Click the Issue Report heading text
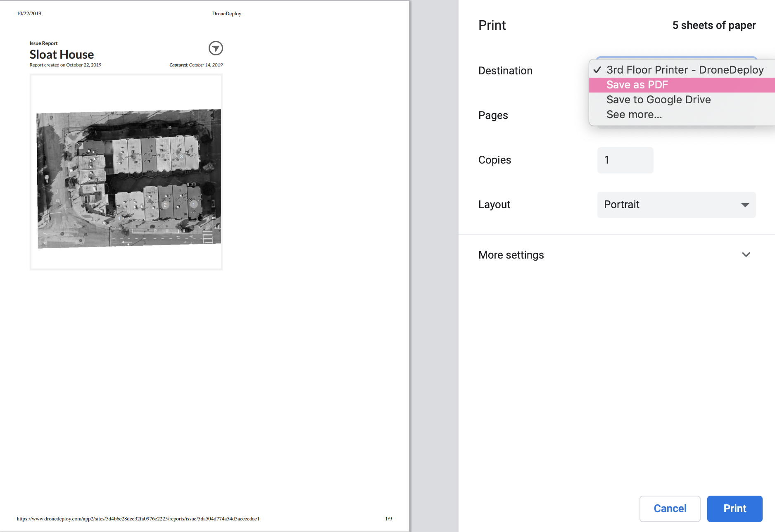The image size is (775, 532). pos(43,43)
